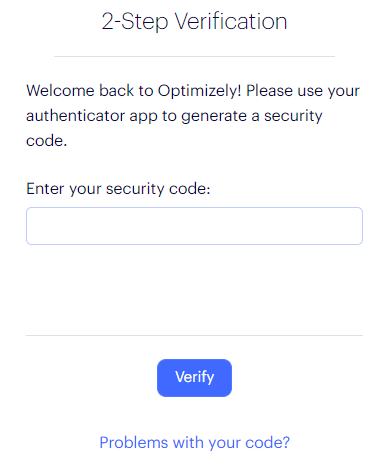This screenshot has width=389, height=468.
Task: Click the word "security" in the field label
Action: click(x=135, y=189)
